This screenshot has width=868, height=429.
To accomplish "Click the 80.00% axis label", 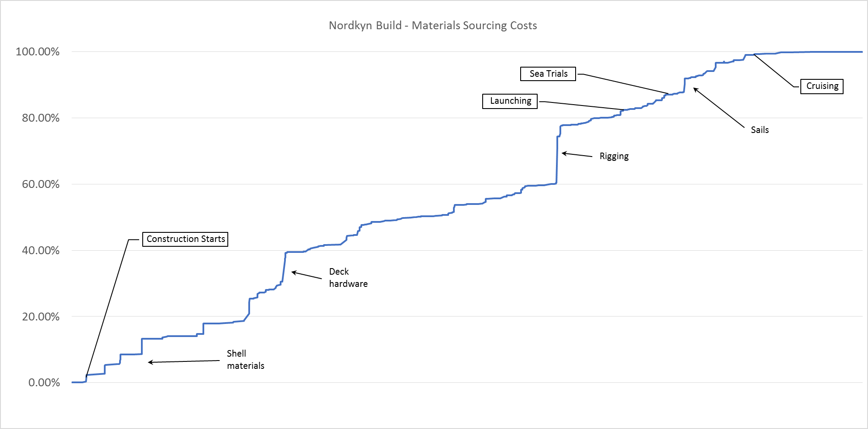I will (41, 118).
